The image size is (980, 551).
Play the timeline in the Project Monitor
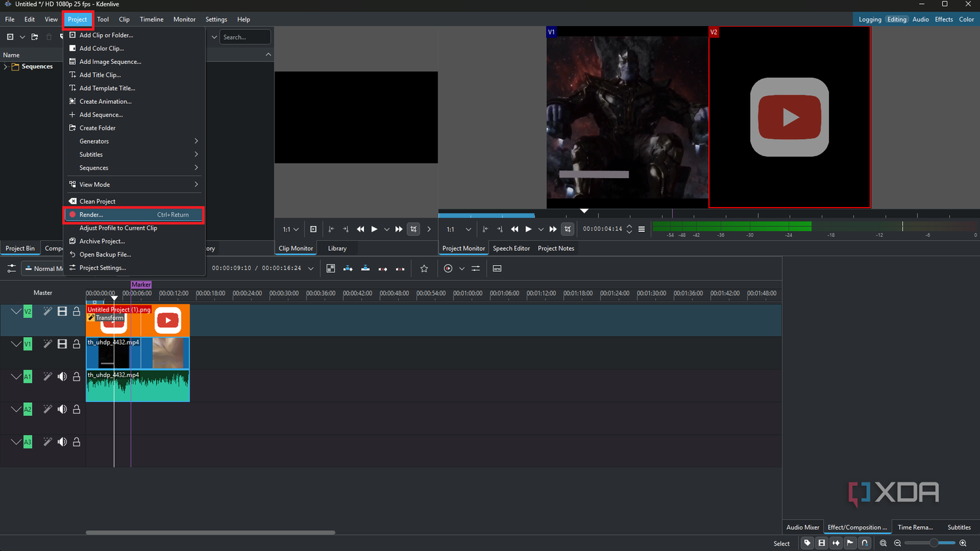(x=529, y=229)
